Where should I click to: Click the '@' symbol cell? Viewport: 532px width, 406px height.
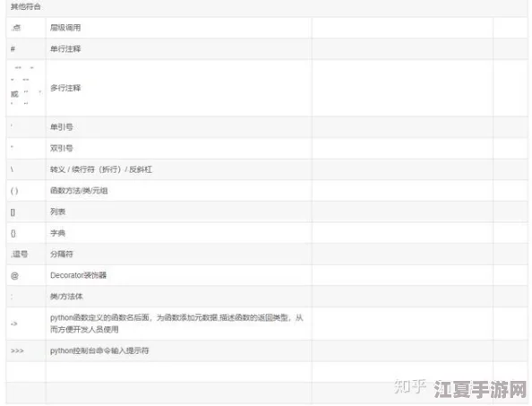pyautogui.click(x=26, y=275)
